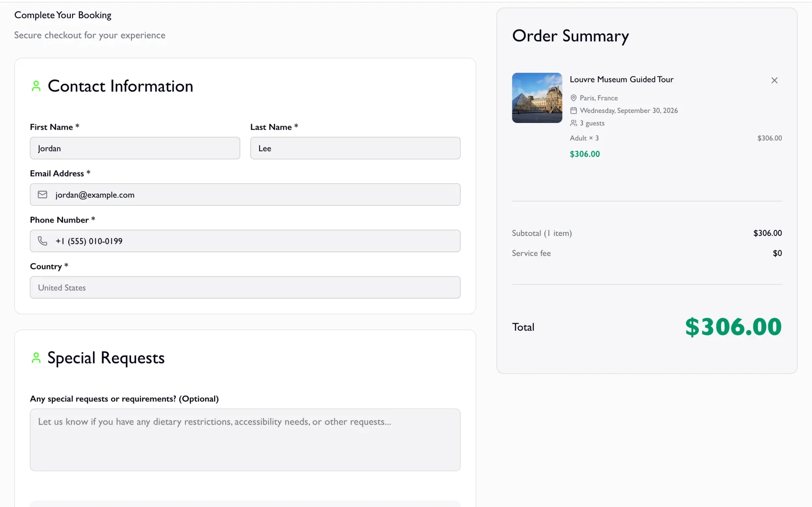Click the Louvre Museum Guided Tour title
The image size is (812, 507).
point(621,79)
